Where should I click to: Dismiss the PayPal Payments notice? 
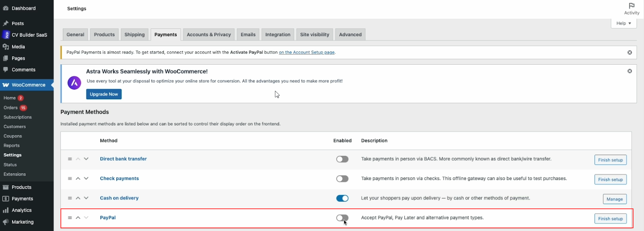click(630, 52)
